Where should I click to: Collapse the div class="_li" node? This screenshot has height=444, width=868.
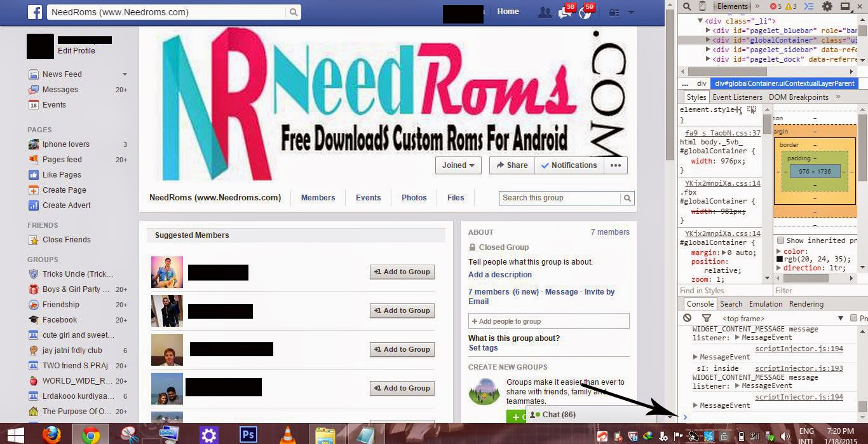700,21
